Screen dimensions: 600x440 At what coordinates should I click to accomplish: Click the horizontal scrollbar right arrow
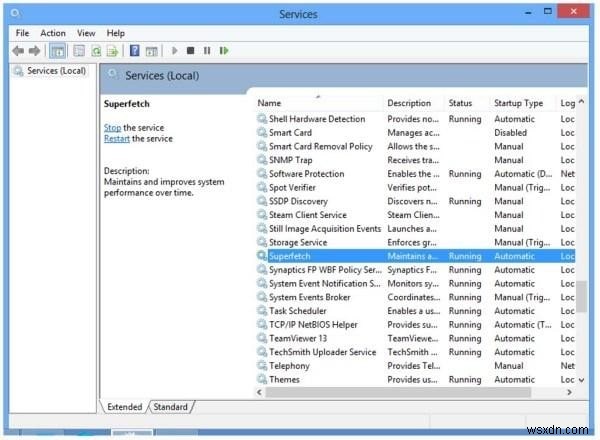tap(569, 392)
